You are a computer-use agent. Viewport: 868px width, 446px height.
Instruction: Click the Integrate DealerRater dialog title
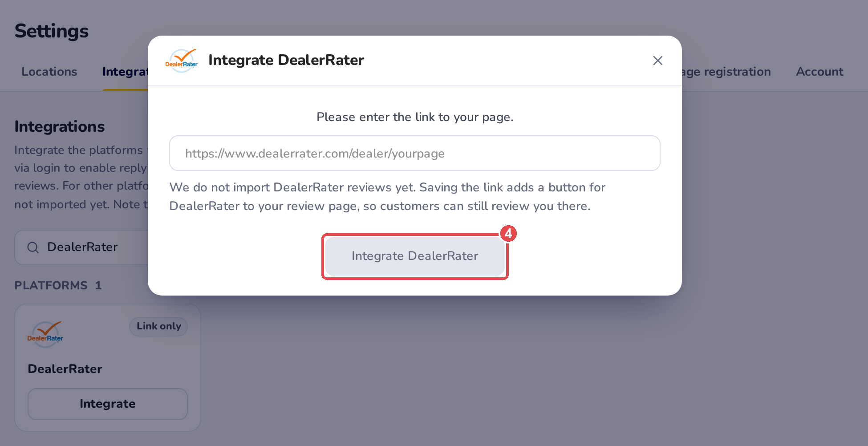[x=286, y=60]
